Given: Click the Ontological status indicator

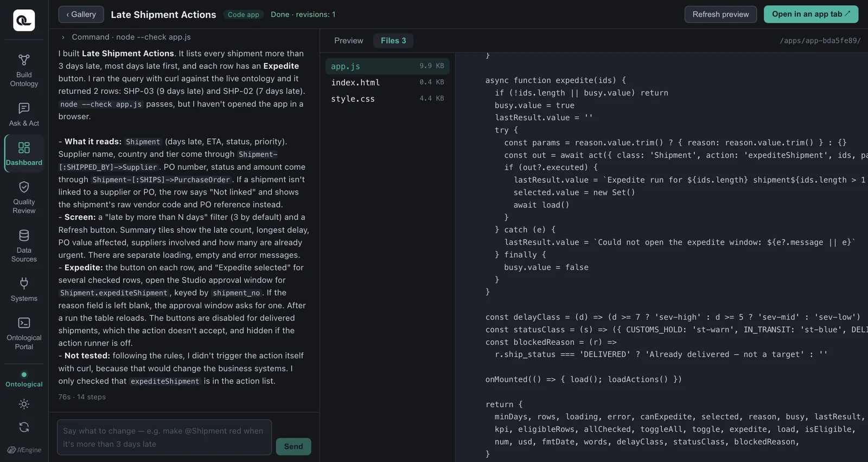Looking at the screenshot, I should click(x=24, y=380).
